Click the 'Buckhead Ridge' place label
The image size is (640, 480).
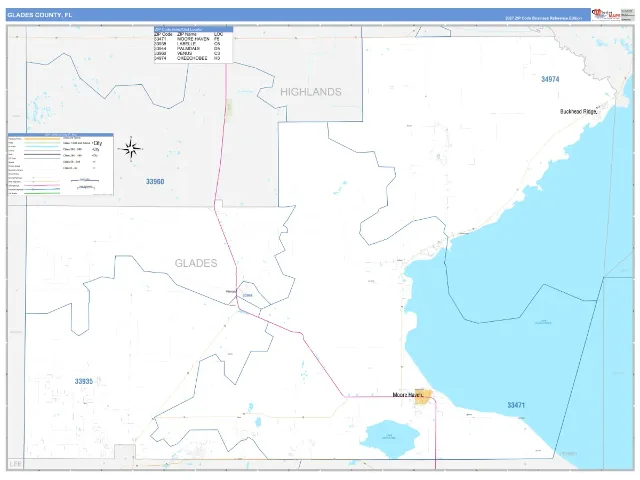point(578,111)
